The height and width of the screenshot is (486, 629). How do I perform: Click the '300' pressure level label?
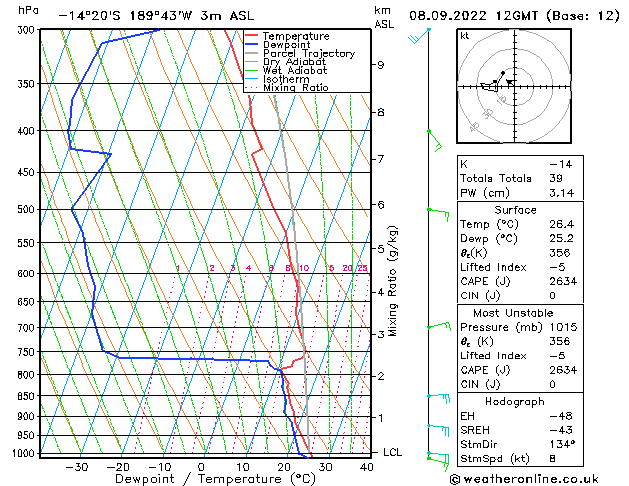tap(26, 30)
